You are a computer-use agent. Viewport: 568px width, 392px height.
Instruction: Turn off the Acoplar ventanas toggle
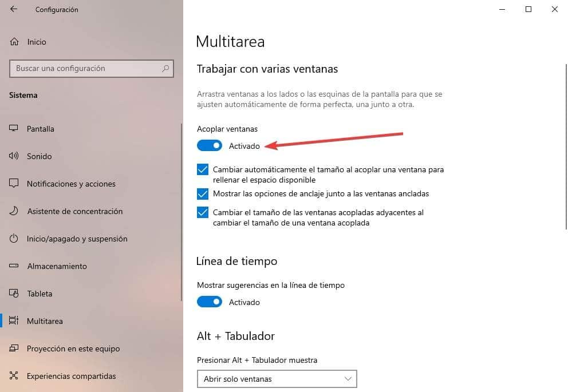(x=210, y=145)
